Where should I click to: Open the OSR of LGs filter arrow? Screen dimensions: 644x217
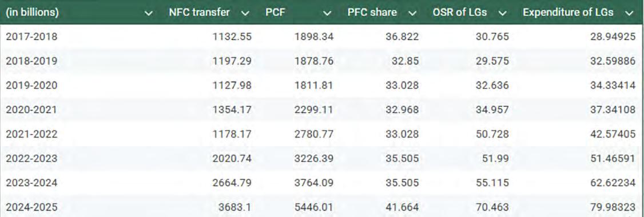502,13
